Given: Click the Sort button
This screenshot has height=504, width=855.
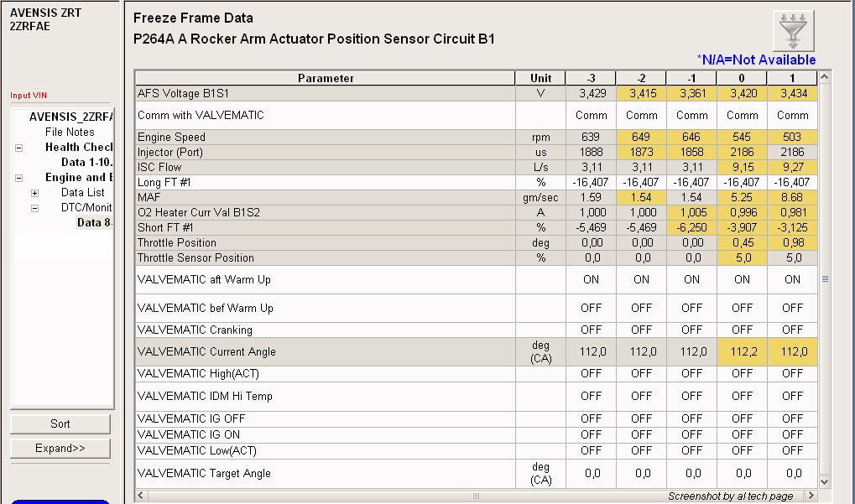Looking at the screenshot, I should click(x=60, y=424).
